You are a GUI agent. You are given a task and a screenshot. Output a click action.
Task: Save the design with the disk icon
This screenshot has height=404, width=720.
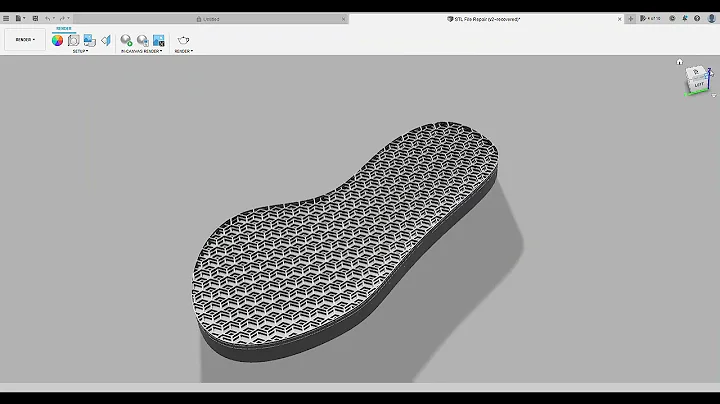pos(35,18)
